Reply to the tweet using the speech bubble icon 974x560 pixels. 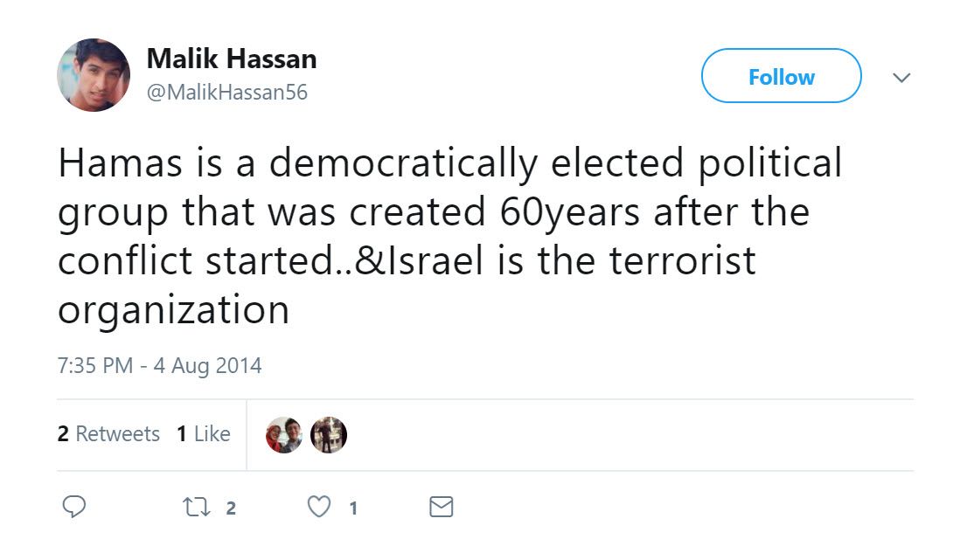click(x=75, y=506)
